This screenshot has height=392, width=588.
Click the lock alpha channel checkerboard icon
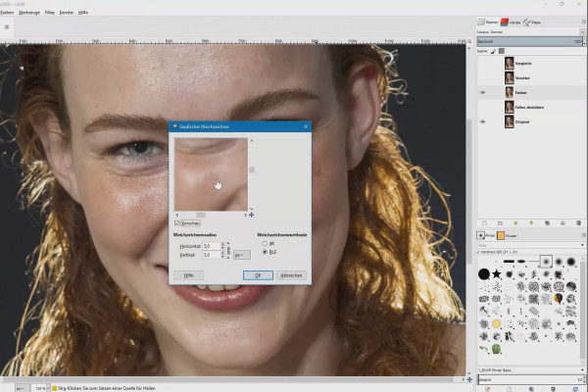pyautogui.click(x=502, y=51)
